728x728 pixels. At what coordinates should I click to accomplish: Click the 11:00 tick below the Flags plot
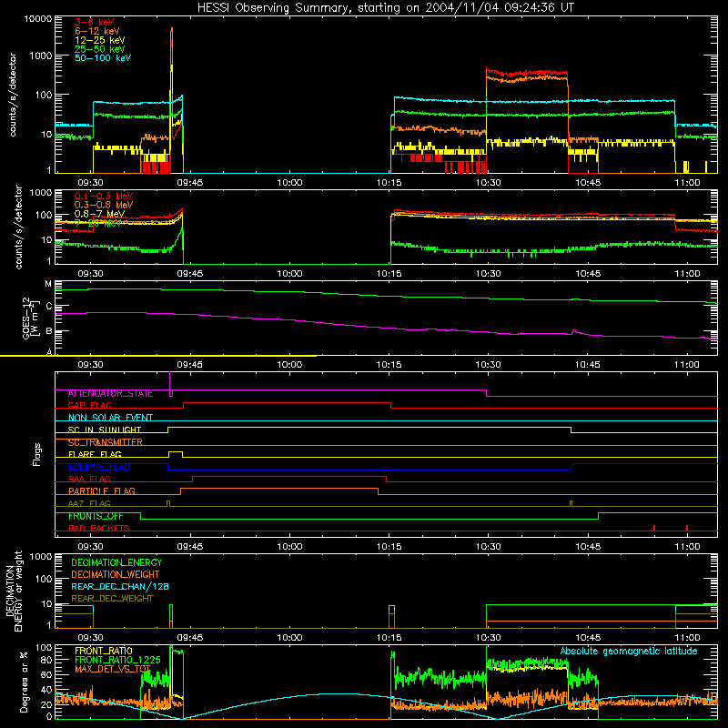(687, 547)
